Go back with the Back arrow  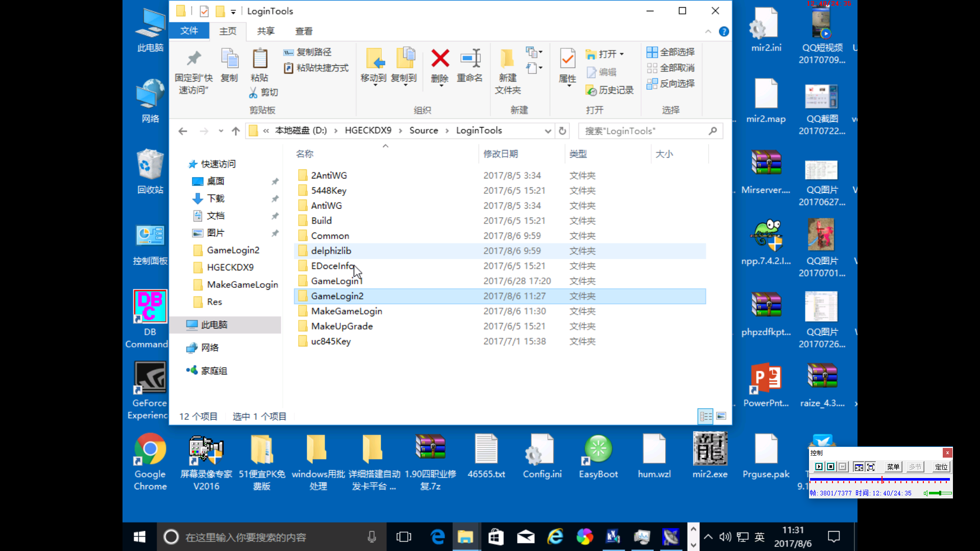coord(183,131)
